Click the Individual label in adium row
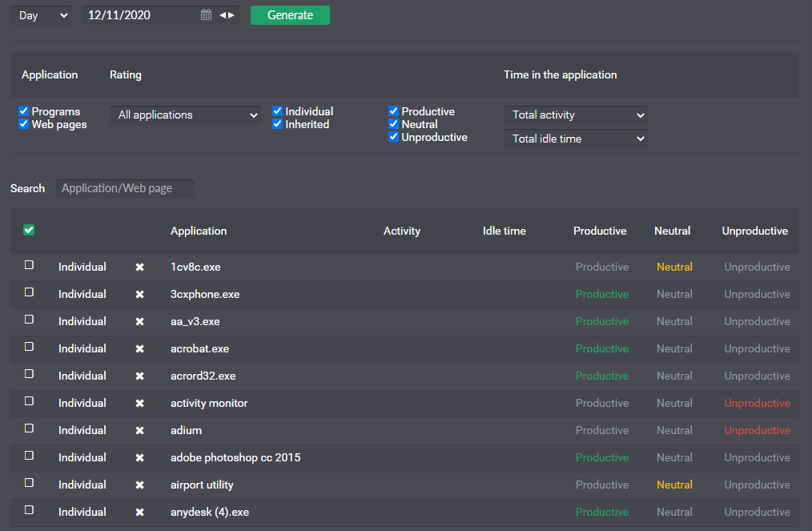This screenshot has width=812, height=531. tap(82, 431)
